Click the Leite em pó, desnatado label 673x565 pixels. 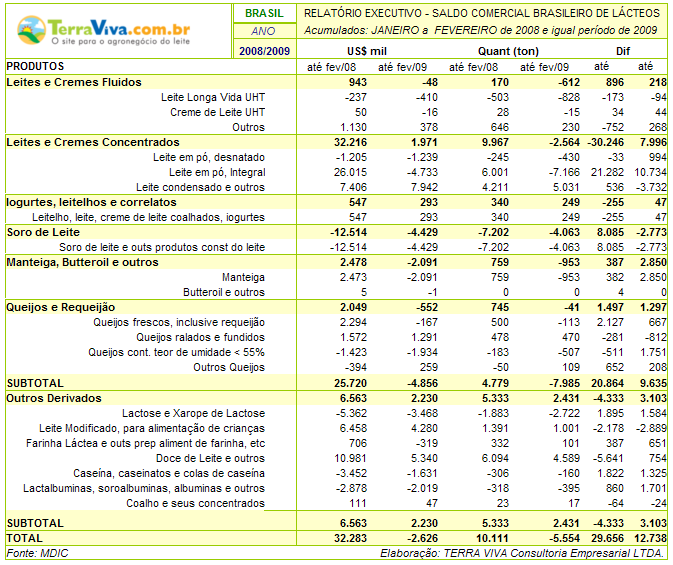209,158
